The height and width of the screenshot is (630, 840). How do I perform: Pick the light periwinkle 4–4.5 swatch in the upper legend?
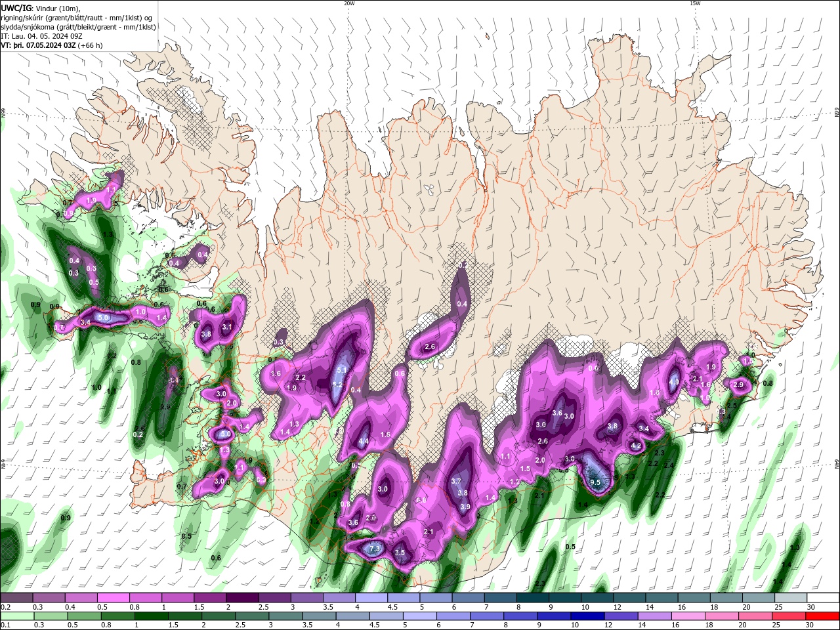[370, 598]
